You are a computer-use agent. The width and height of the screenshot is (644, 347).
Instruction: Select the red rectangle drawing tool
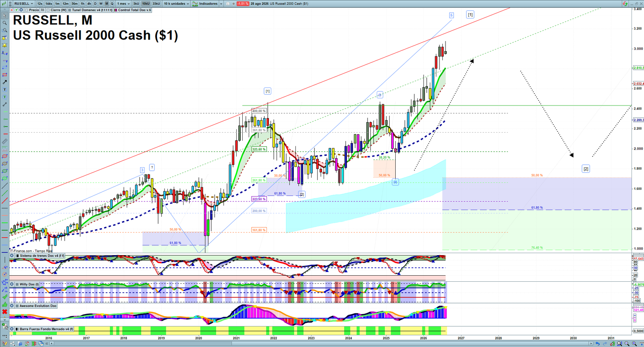click(5, 75)
